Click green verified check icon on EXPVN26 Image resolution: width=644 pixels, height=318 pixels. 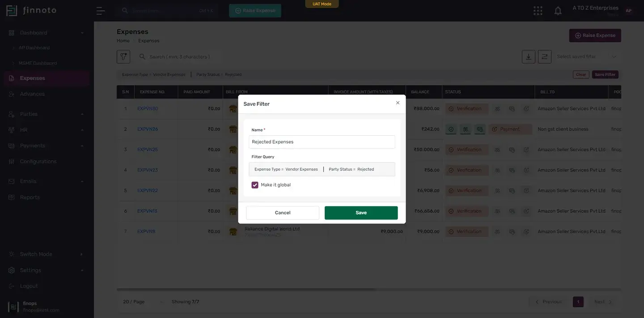(451, 129)
